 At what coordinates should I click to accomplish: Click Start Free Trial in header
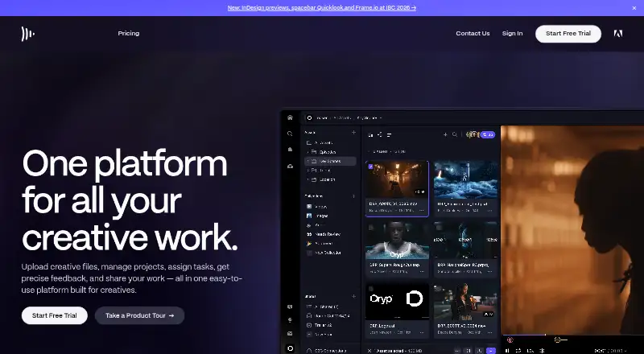point(568,34)
